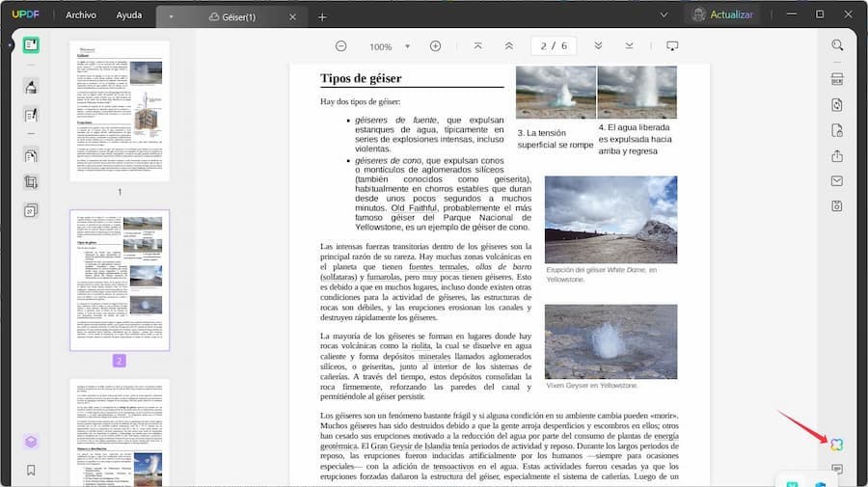Open the zoom level dropdown arrow

point(407,46)
